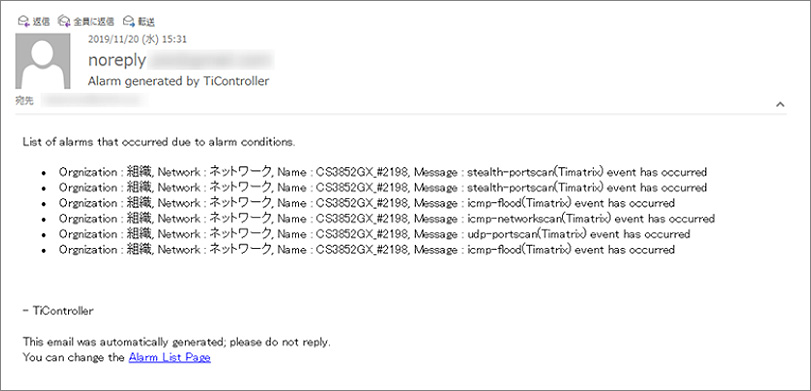The height and width of the screenshot is (391, 811).
Task: Click the icmp-networkscan alarm entry
Action: [387, 218]
